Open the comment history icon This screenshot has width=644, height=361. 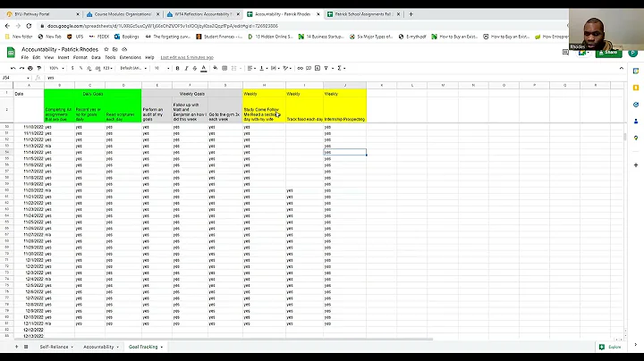(565, 53)
